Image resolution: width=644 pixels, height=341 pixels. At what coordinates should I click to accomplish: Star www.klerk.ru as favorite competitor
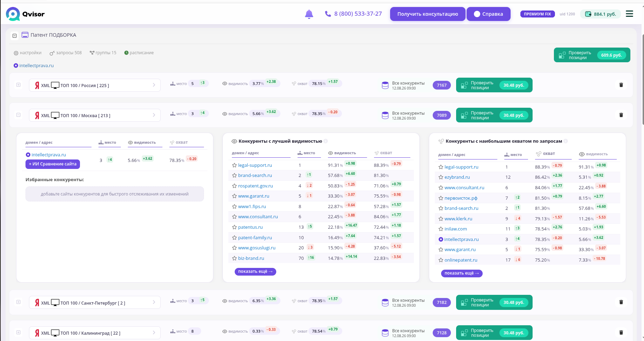pos(441,219)
